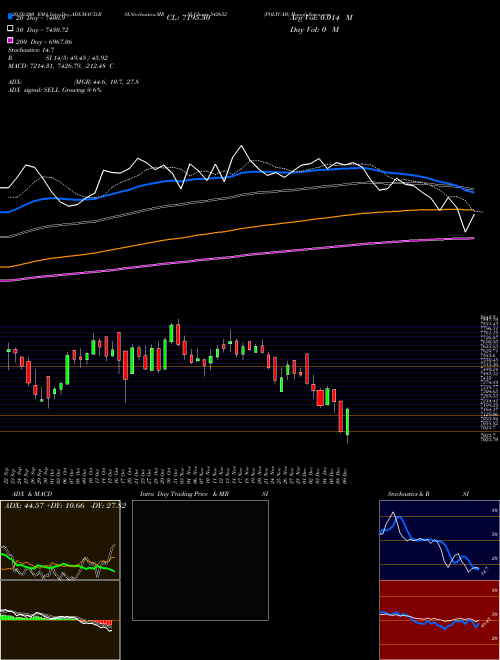This screenshot has width=500, height=660.
Task: Click the last green candlestick on the price chart
Action: click(x=347, y=422)
